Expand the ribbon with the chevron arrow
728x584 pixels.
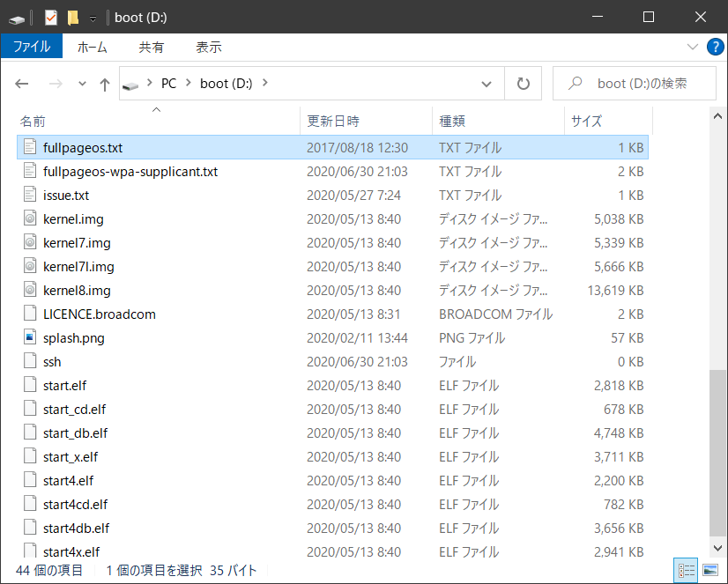coord(693,47)
